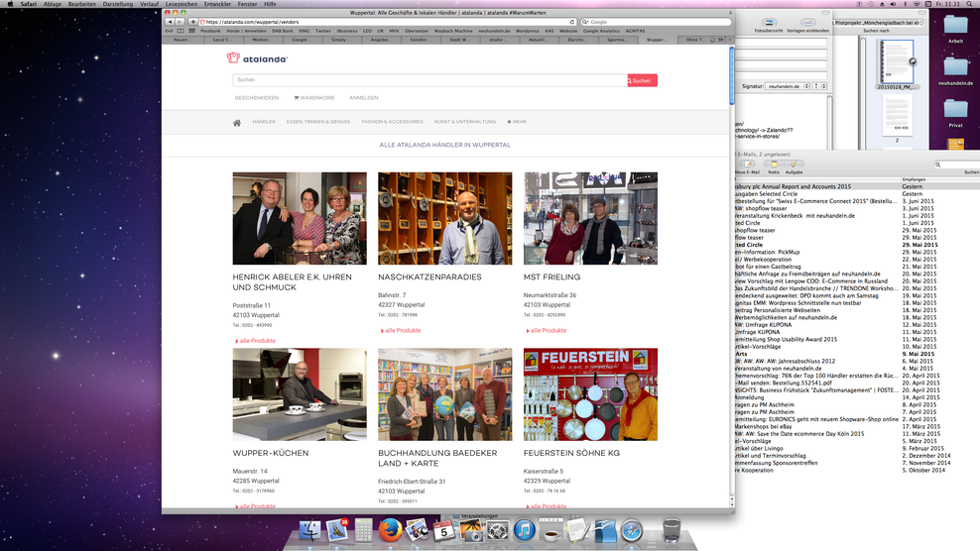The width and height of the screenshot is (980, 551).
Task: Reload the page in the address bar
Action: tap(572, 22)
